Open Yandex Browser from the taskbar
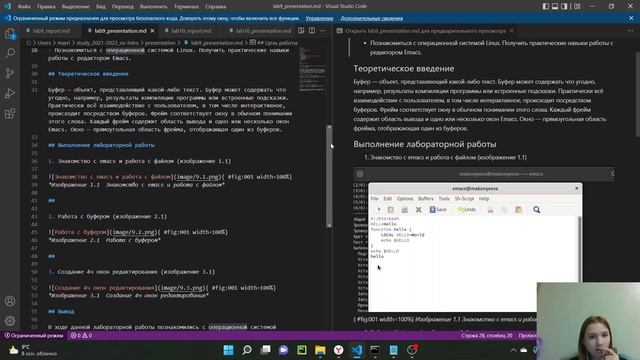 pyautogui.click(x=338, y=350)
